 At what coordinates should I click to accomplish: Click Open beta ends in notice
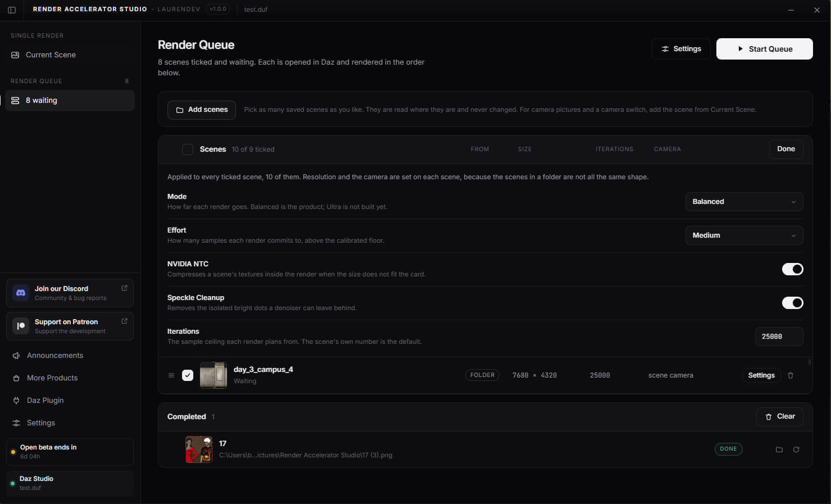(x=70, y=452)
